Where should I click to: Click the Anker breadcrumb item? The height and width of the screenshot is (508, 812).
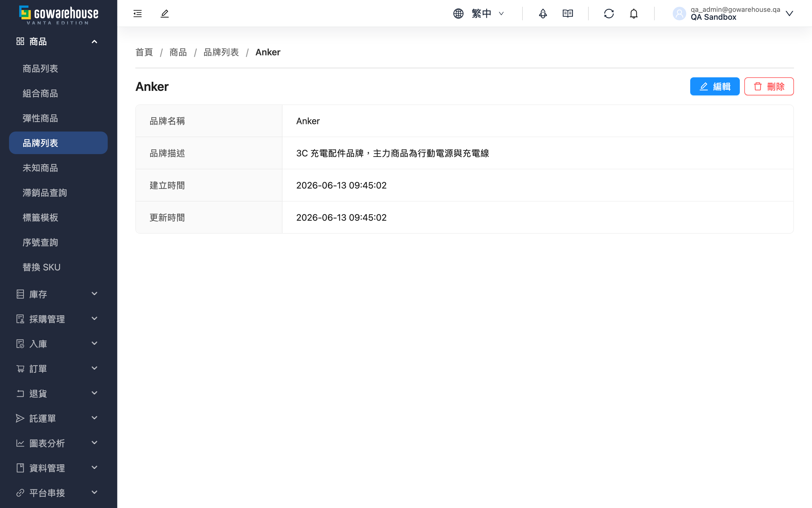268,52
